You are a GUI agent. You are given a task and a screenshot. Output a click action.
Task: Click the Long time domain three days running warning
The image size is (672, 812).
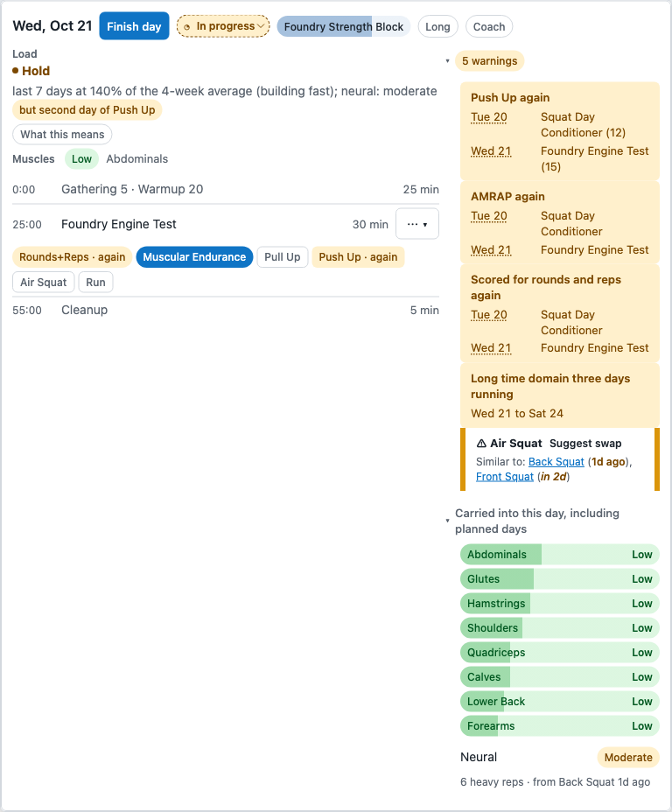coord(560,395)
